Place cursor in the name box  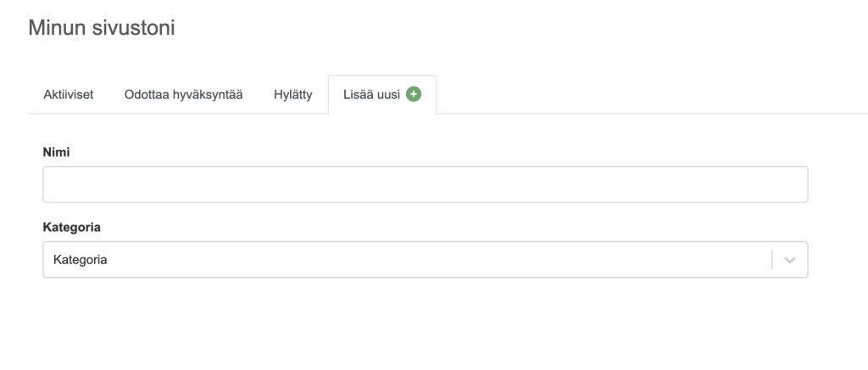coord(425,185)
